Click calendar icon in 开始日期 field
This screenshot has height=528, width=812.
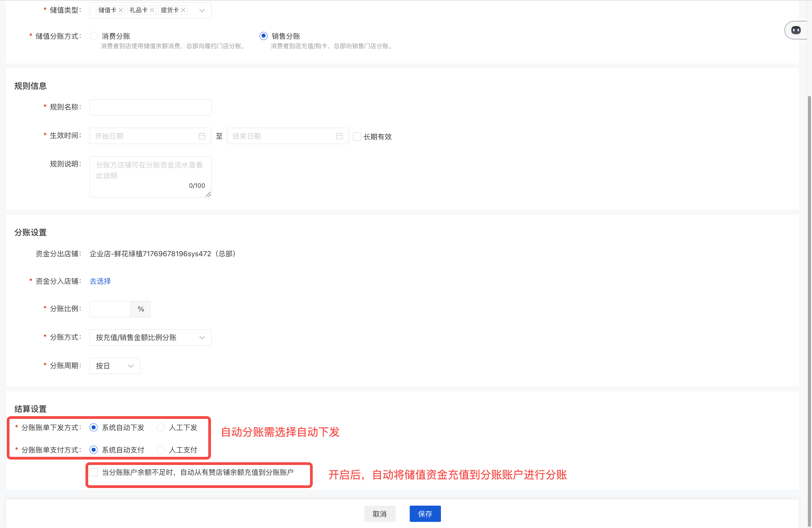tap(201, 136)
